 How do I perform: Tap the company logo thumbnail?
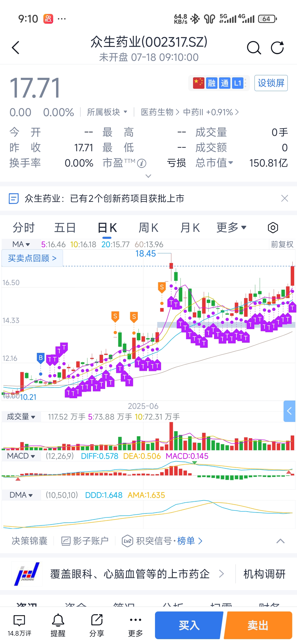[x=27, y=574]
